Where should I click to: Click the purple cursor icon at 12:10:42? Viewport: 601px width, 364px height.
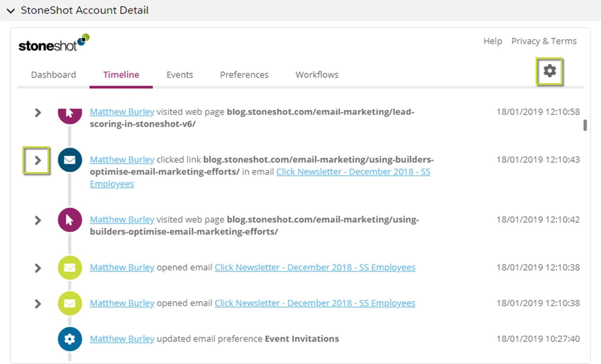[x=70, y=220]
